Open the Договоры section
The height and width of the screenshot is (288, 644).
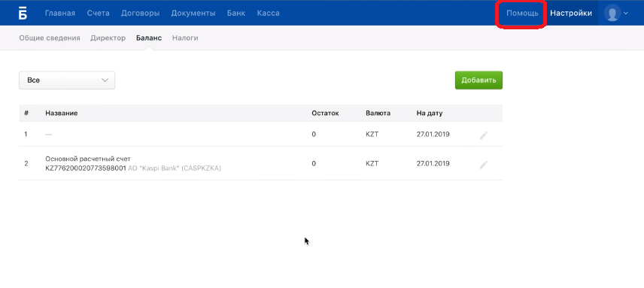[x=140, y=13]
